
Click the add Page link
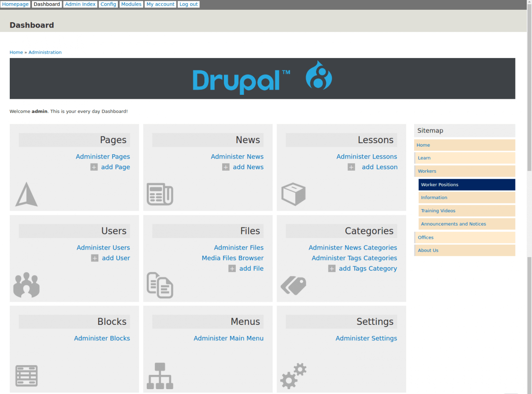(x=116, y=167)
